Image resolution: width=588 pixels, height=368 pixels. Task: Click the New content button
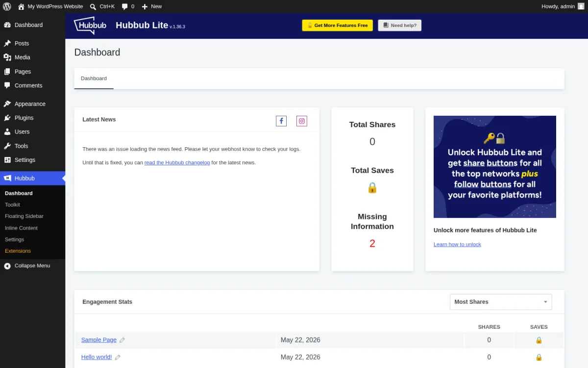[x=151, y=6]
